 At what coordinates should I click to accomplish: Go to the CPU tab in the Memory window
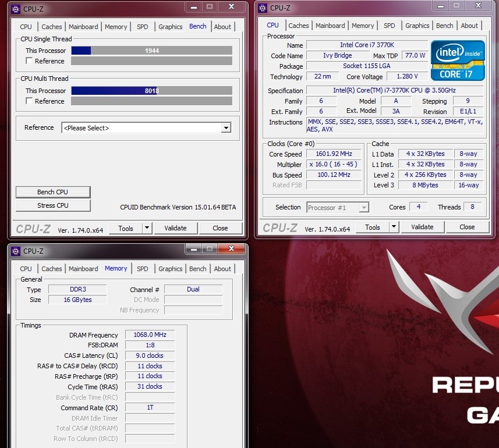pos(26,269)
